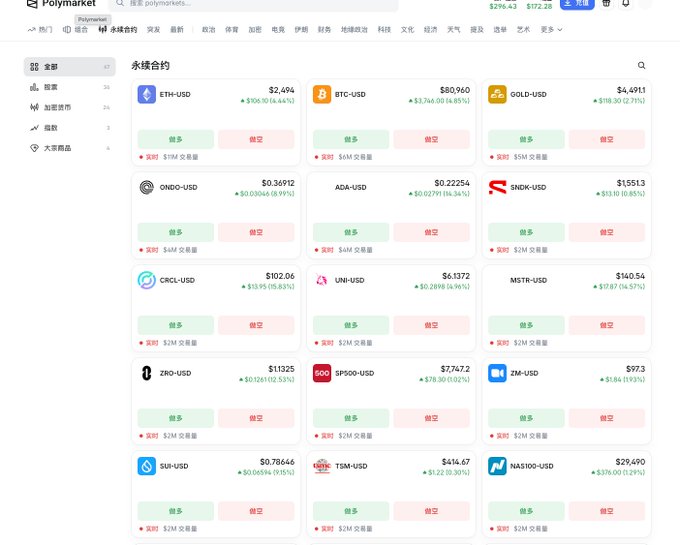Click the $4,491.1 gold price

point(631,90)
